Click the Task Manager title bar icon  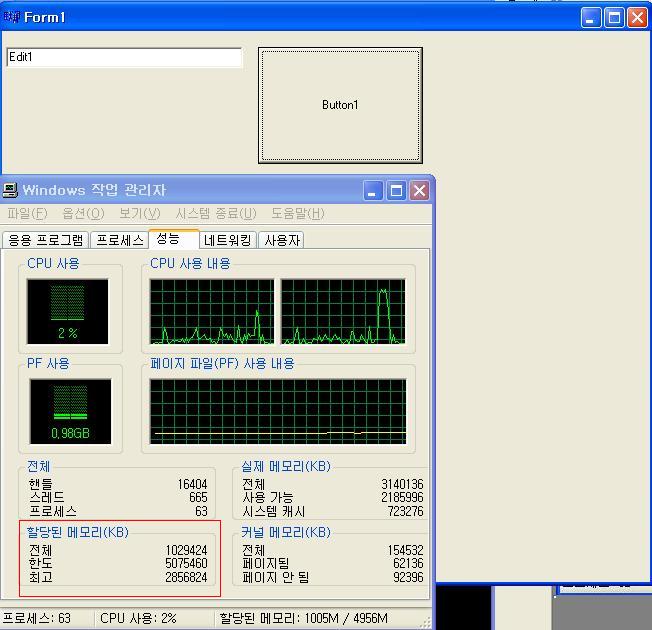point(11,190)
